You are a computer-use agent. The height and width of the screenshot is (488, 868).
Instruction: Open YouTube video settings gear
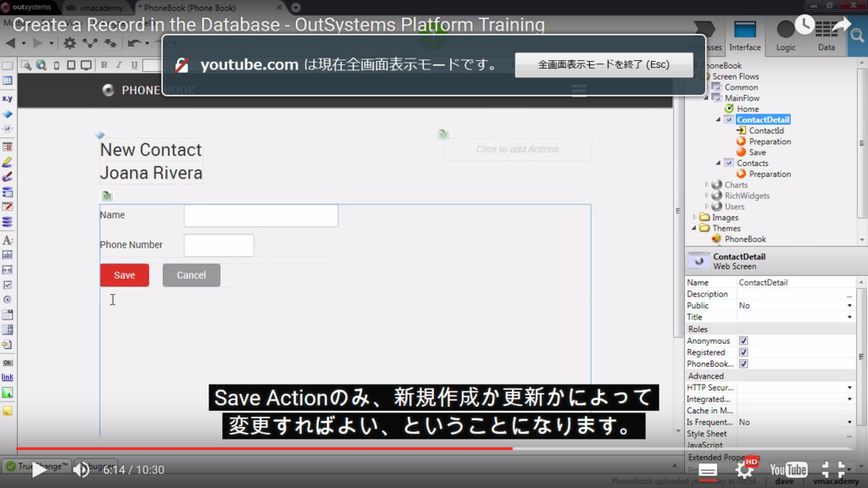744,470
